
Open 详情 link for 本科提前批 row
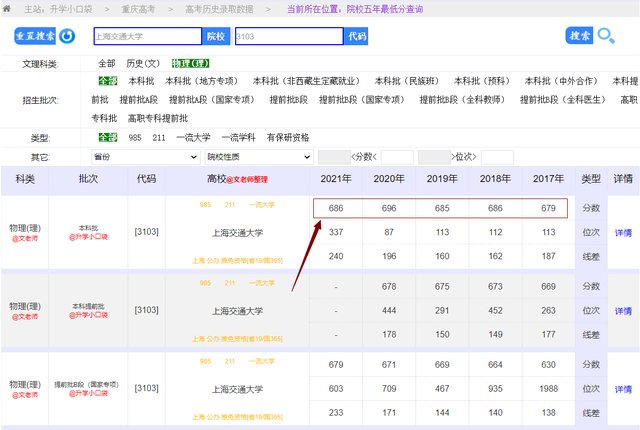pos(623,311)
